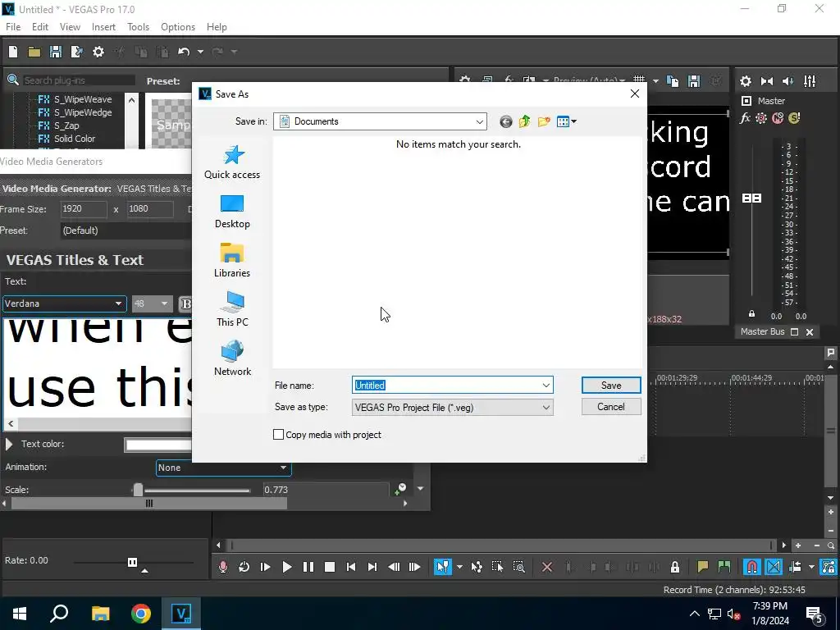840x630 pixels.
Task: Click the red Delete X icon
Action: tap(547, 567)
